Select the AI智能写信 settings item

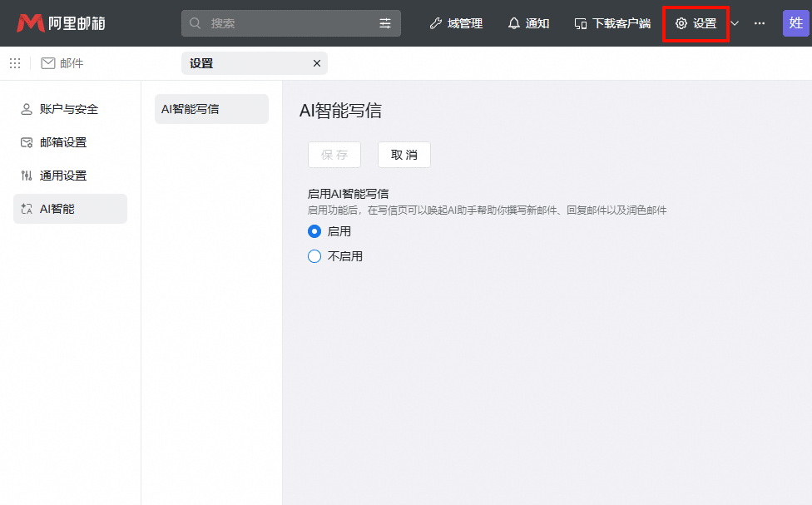[x=211, y=109]
